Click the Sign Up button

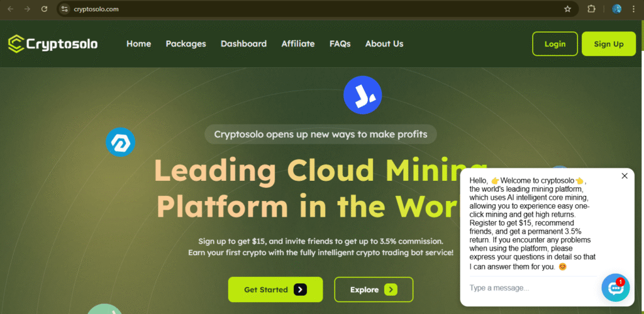(x=609, y=44)
